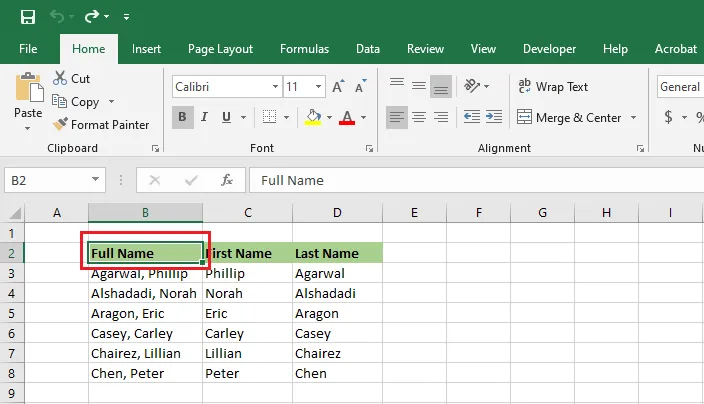Cancel the formula bar entry
The width and height of the screenshot is (704, 404).
[x=154, y=180]
